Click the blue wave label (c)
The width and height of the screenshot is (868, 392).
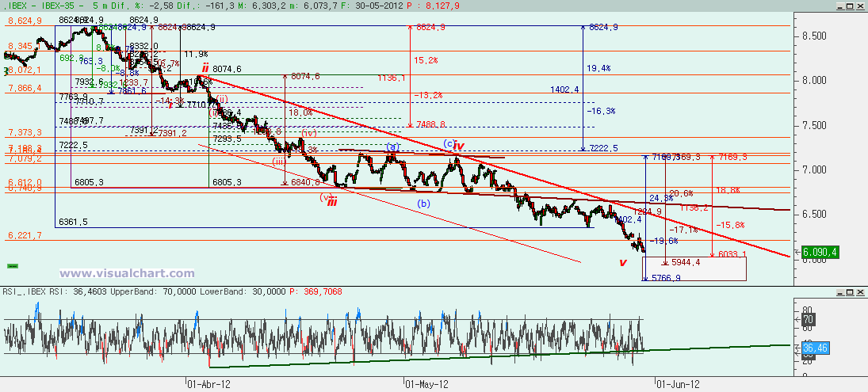(449, 143)
